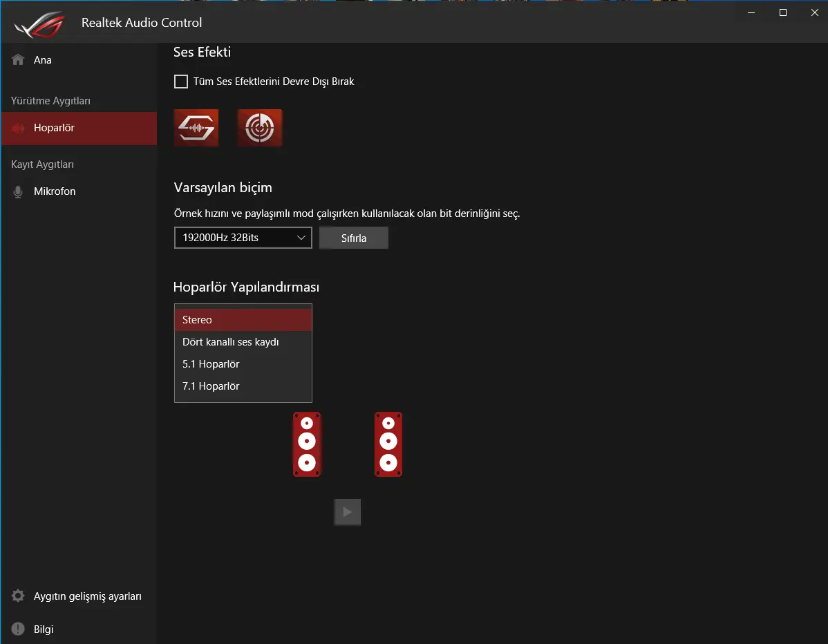The height and width of the screenshot is (644, 828).
Task: Click the Kayıt Aygıtları section label
Action: pos(42,164)
